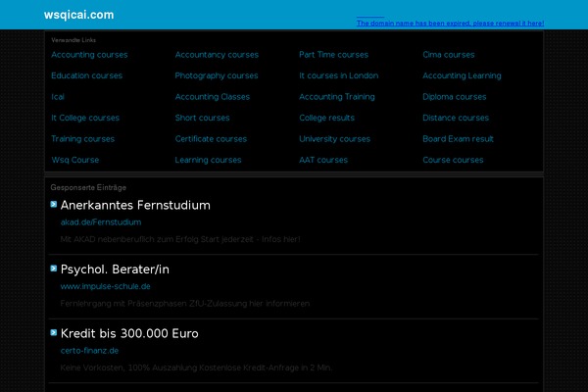This screenshot has width=588, height=392.
Task: Open the Psychol. Berater/in ad title
Action: [x=115, y=269]
